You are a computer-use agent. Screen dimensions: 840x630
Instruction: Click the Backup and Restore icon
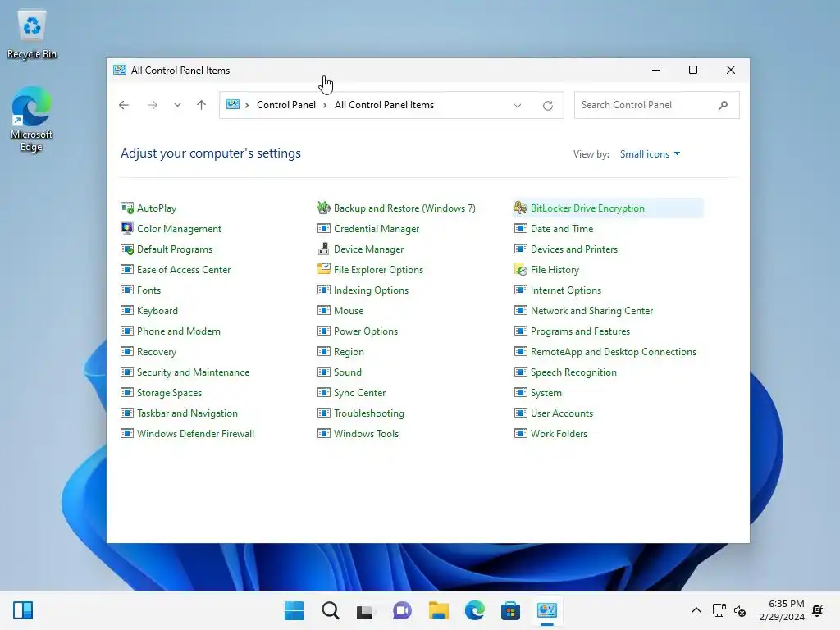tap(323, 208)
